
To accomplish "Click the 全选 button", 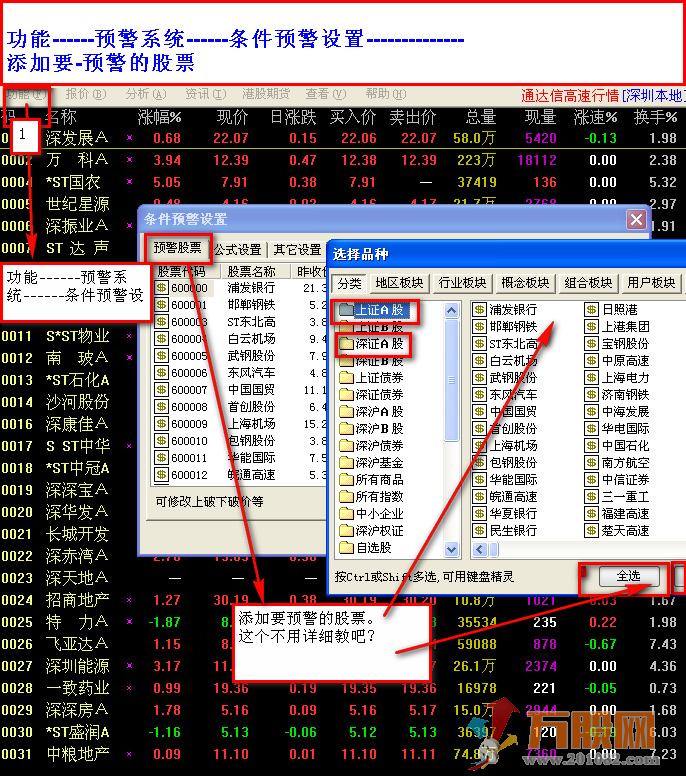I will [629, 576].
